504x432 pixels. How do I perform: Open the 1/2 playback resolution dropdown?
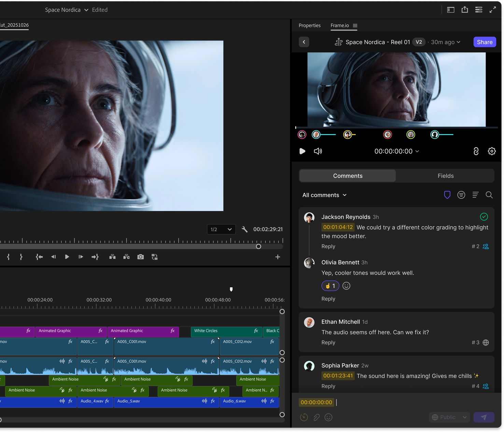click(221, 229)
